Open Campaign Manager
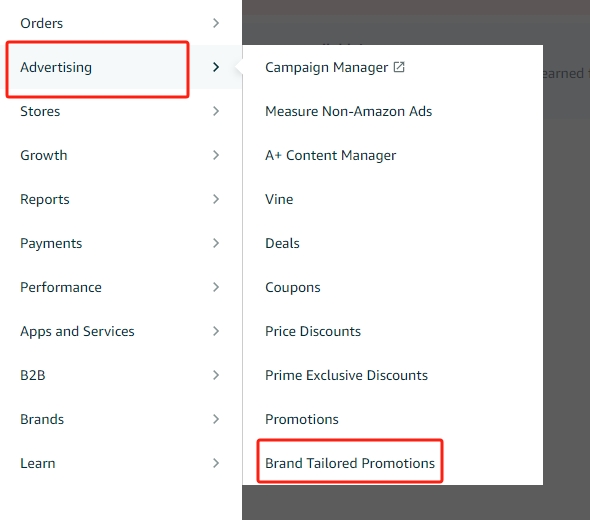 coord(326,67)
